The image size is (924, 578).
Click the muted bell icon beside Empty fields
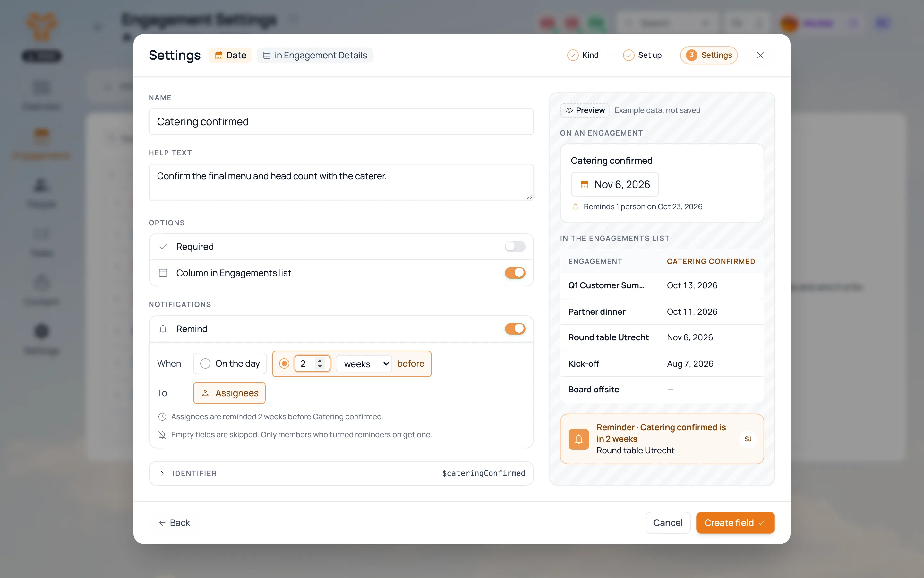(162, 435)
